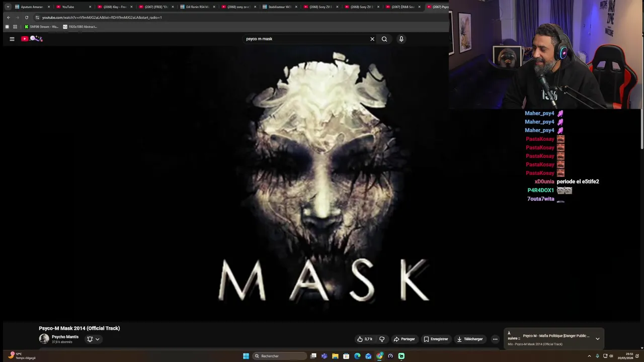Switch to the DJI Ronin RS4 tab
Screen dimensions: 644x362
tap(197, 7)
